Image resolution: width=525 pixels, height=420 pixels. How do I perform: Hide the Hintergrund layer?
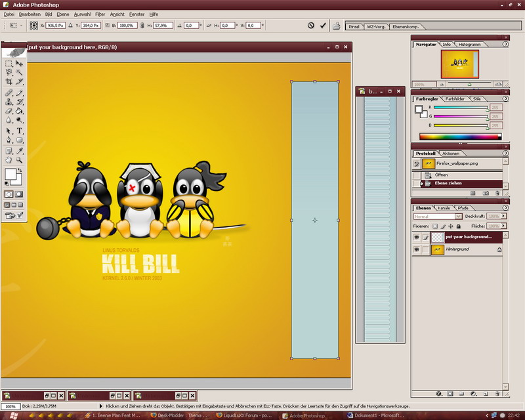417,249
